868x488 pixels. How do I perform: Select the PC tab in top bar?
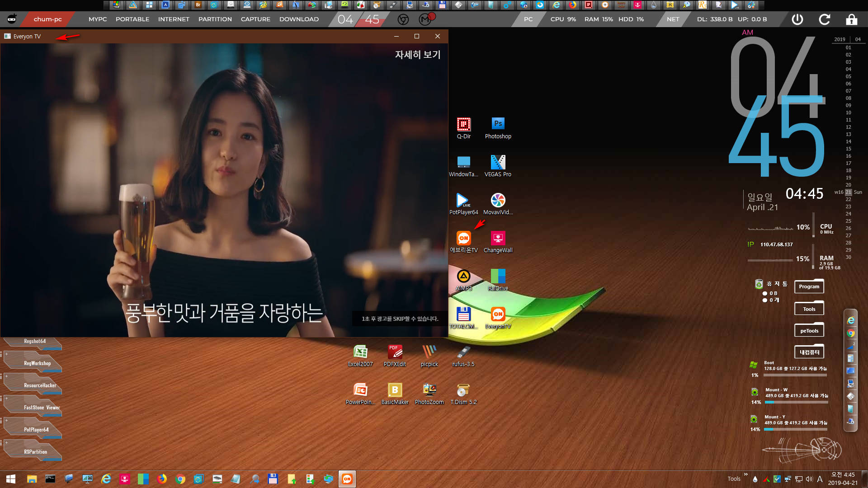[528, 19]
